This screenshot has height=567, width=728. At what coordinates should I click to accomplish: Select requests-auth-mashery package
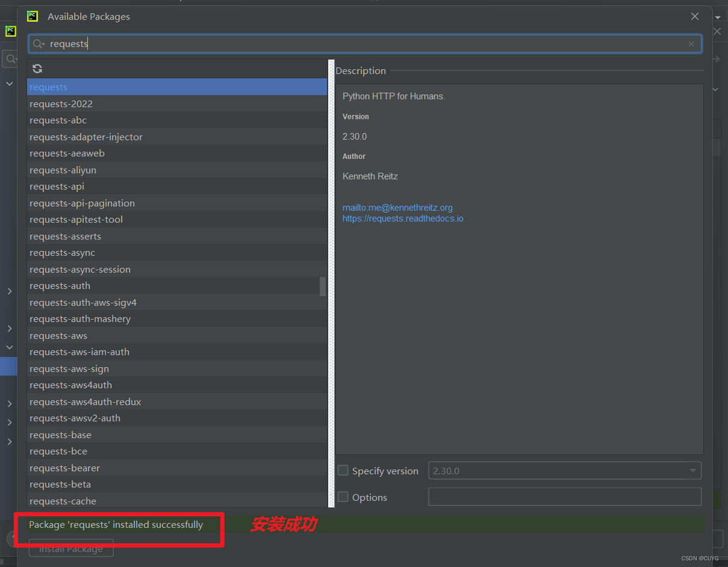177,319
